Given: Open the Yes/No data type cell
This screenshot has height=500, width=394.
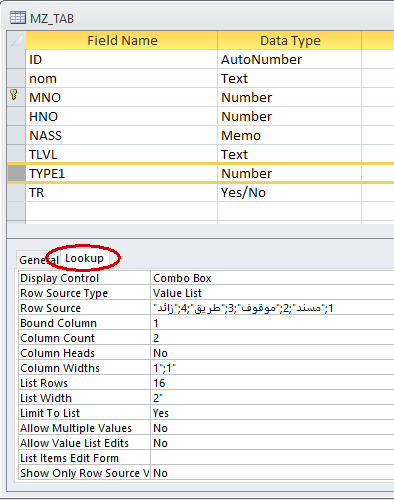Looking at the screenshot, I should [290, 193].
